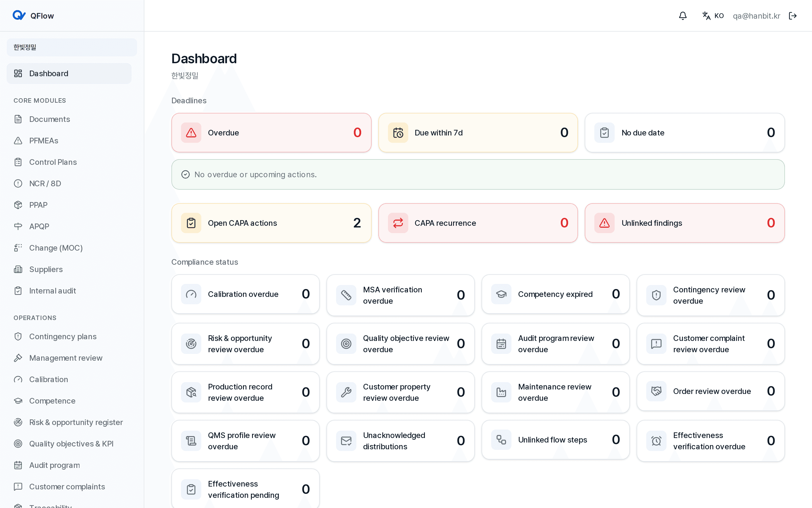Open the No due date card
Image resolution: width=812 pixels, height=508 pixels.
pos(685,133)
